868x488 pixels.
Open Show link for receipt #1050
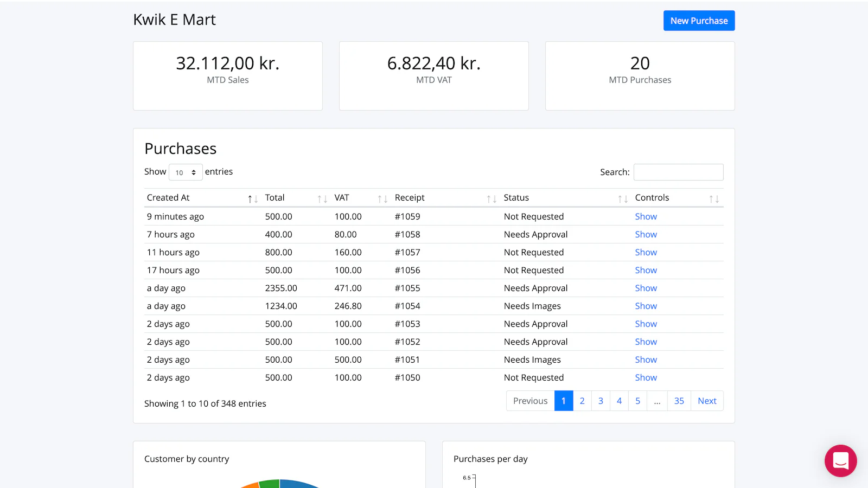coord(646,377)
